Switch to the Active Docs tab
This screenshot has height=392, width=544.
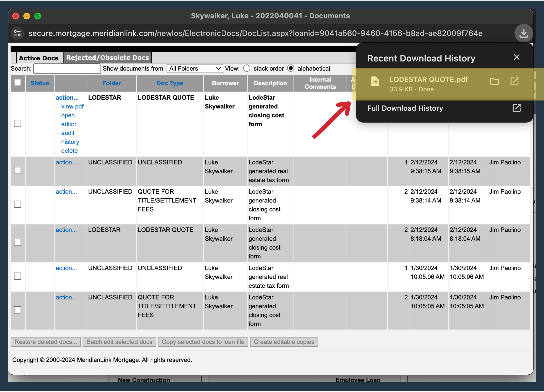[38, 58]
